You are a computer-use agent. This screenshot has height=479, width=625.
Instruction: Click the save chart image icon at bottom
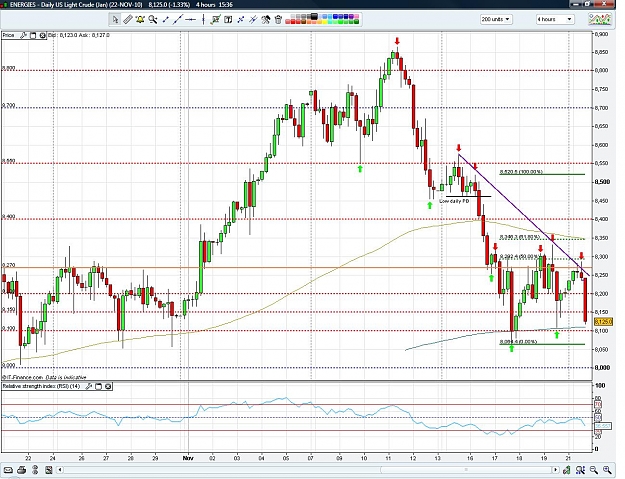pos(49,470)
